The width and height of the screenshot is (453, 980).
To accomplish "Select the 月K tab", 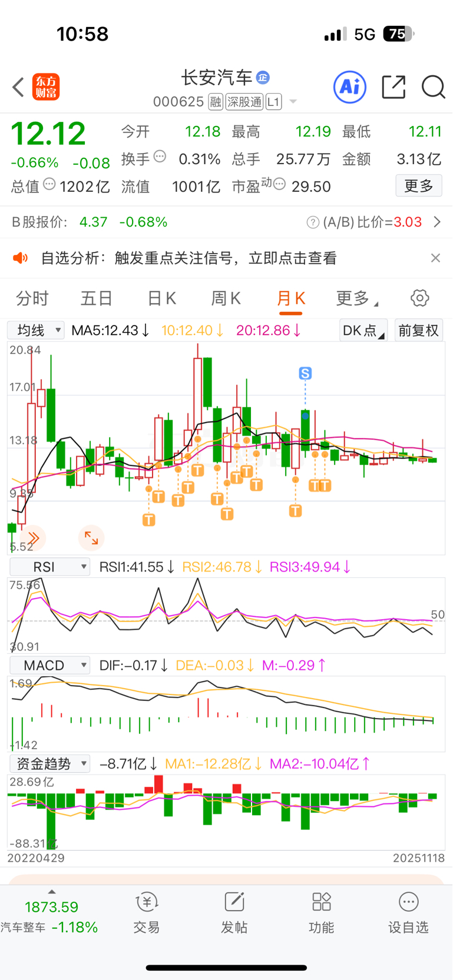I will 291,298.
